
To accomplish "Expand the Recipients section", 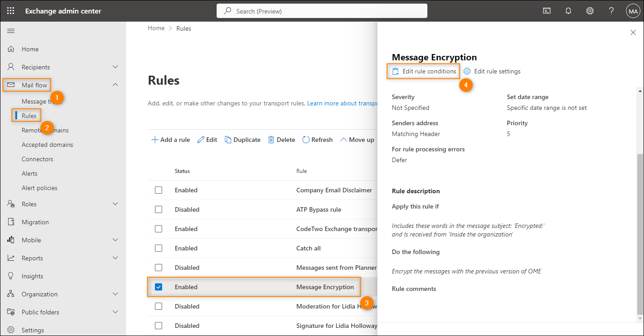I will (x=115, y=67).
